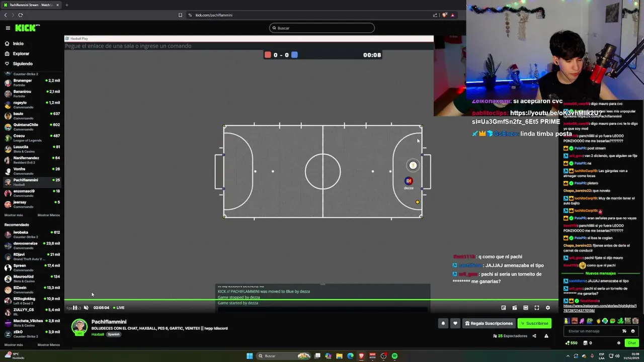This screenshot has height=362, width=644.
Task: Open chat settings gear icon
Action: [x=619, y=343]
